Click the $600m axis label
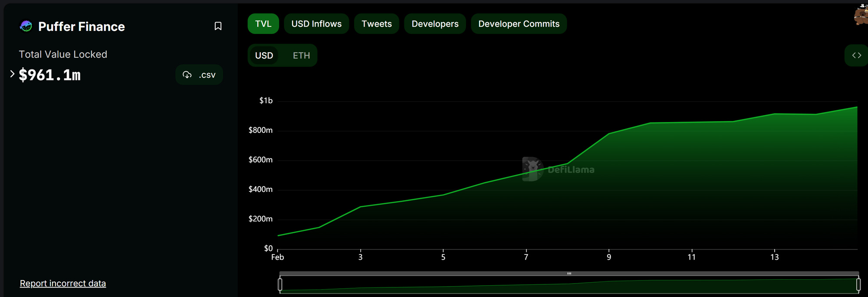Image resolution: width=868 pixels, height=297 pixels. click(260, 159)
